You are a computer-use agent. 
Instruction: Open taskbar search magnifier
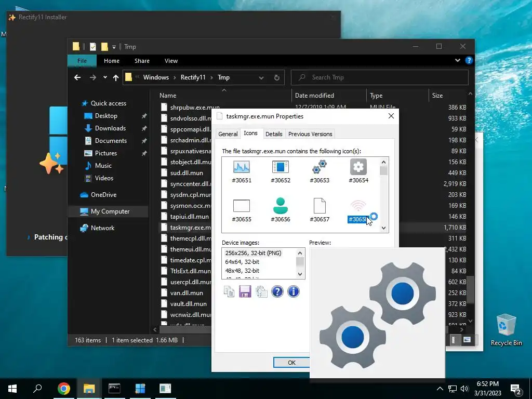pyautogui.click(x=37, y=389)
